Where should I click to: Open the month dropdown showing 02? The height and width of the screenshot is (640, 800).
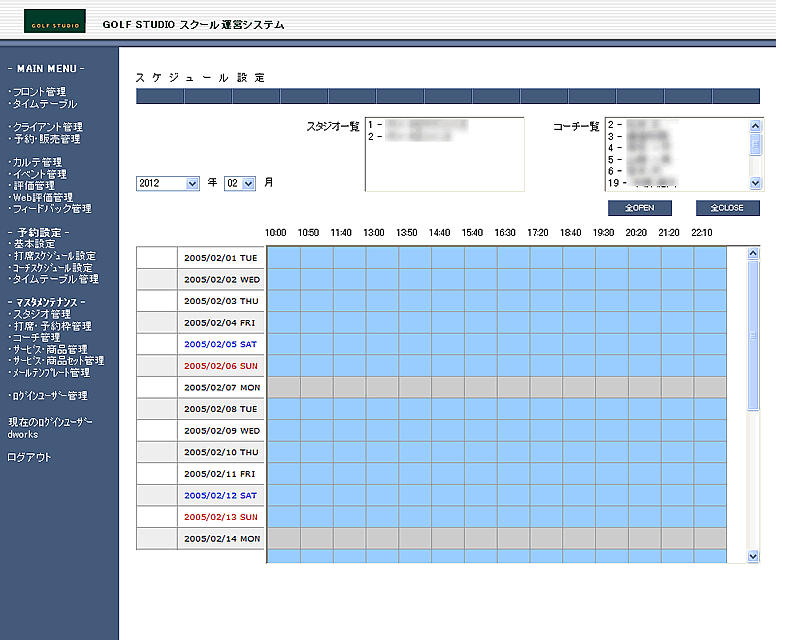(240, 183)
